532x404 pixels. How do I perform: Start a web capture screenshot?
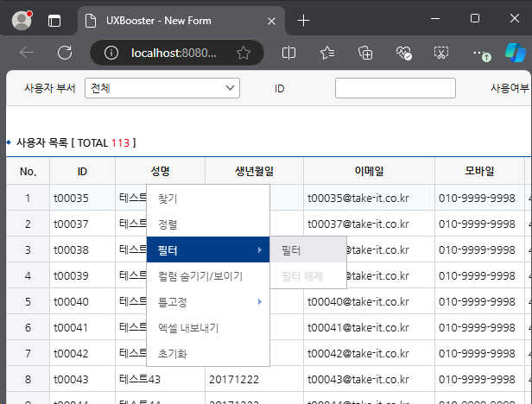tap(441, 53)
